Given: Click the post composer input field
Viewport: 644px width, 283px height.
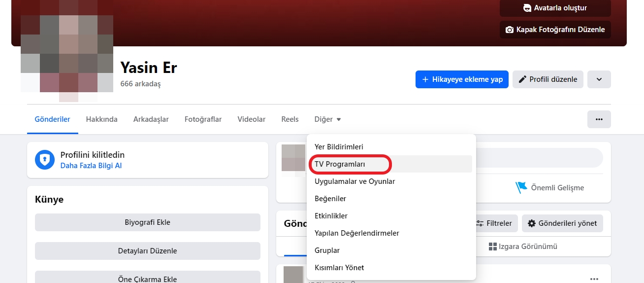Looking at the screenshot, I should (539, 158).
